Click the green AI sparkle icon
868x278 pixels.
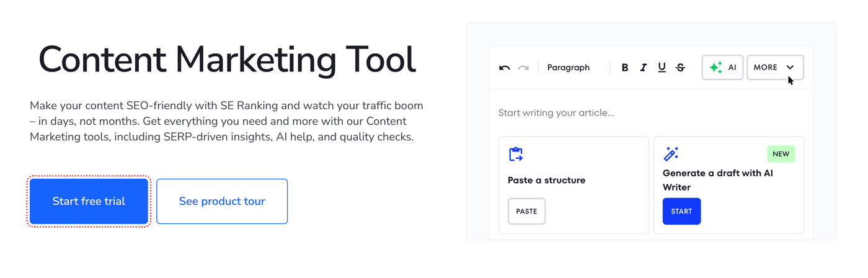pos(715,68)
